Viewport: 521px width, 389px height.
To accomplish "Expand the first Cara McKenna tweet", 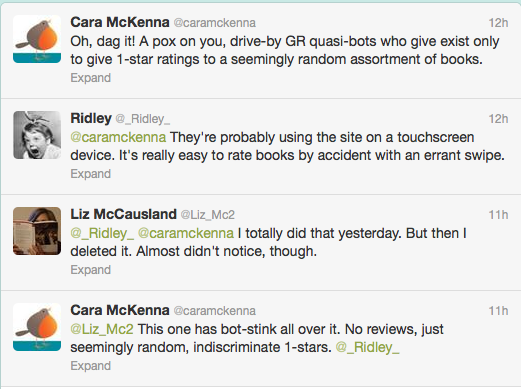I will [x=90, y=78].
